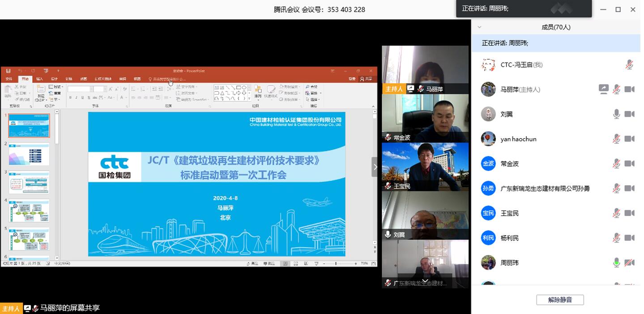Open the font name combo box
This screenshot has width=644, height=314.
(x=81, y=89)
